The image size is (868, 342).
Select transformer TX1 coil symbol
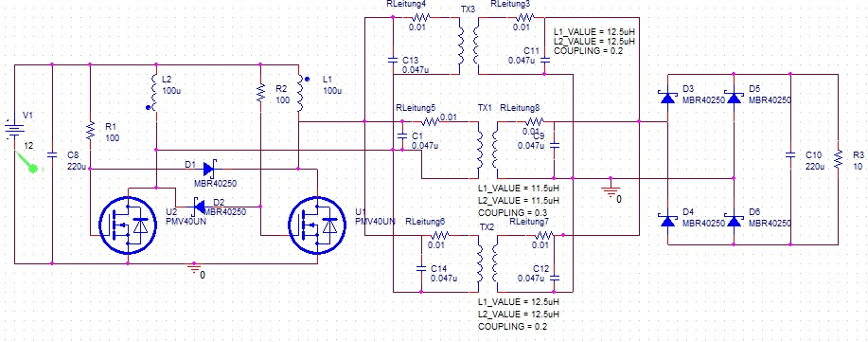(x=487, y=151)
